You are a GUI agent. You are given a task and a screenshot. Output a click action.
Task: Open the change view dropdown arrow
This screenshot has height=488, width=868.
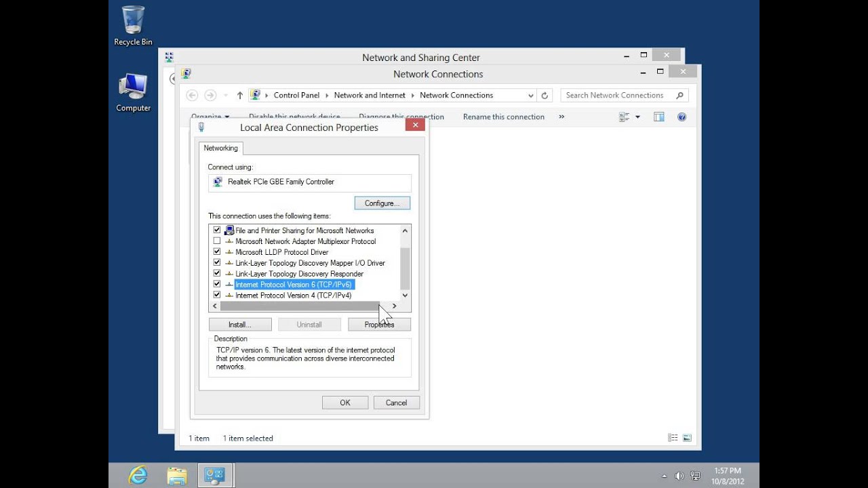[x=637, y=117]
